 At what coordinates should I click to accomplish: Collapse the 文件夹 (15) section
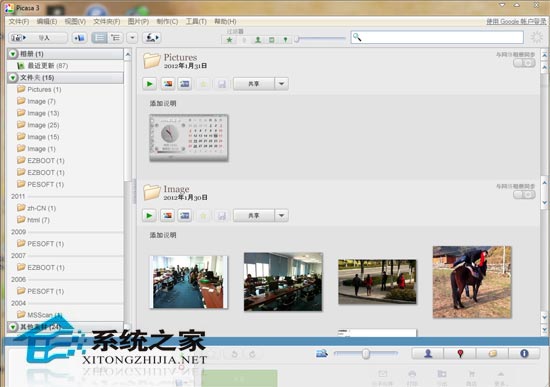[x=13, y=78]
